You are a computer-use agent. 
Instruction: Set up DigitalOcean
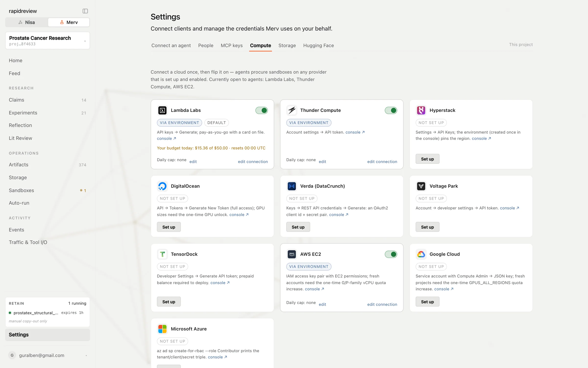(x=169, y=227)
